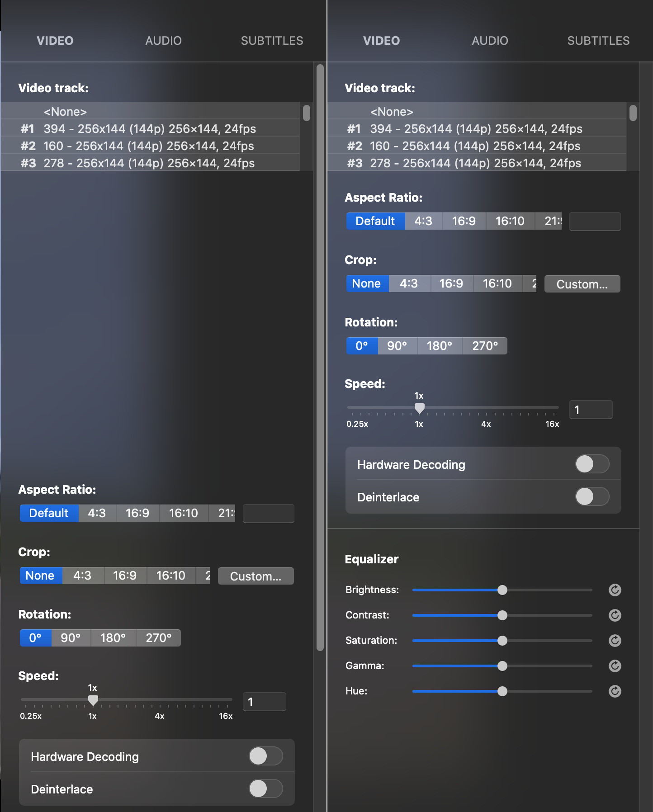Click the custom aspect ratio field, right panel
Viewport: 653px width, 812px height.
595,222
